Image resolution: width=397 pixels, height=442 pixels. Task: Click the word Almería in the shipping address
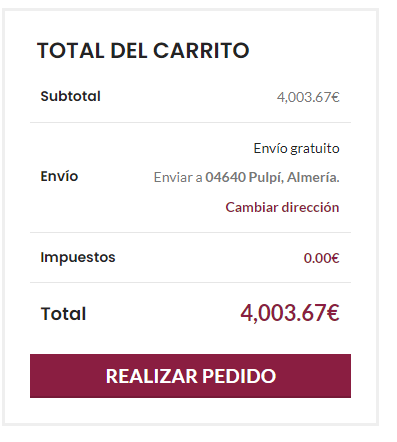coord(313,177)
